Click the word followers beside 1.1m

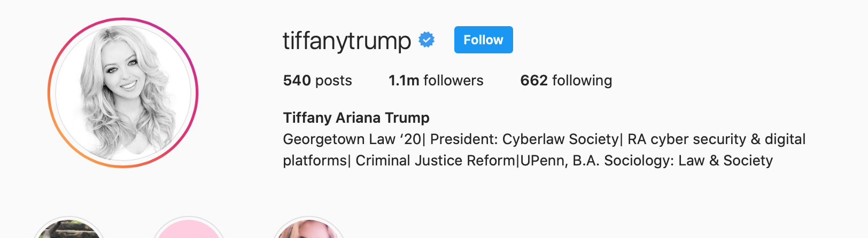point(453,81)
